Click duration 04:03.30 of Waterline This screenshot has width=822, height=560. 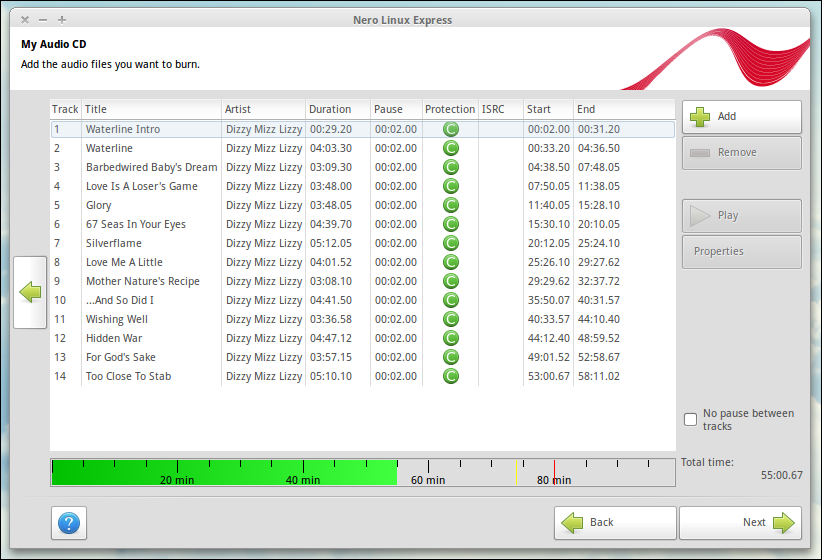tap(331, 148)
